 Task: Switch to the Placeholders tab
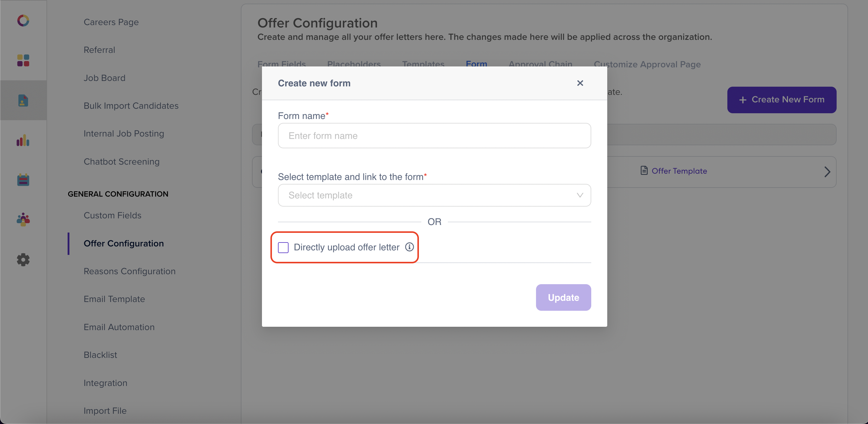[x=354, y=64]
